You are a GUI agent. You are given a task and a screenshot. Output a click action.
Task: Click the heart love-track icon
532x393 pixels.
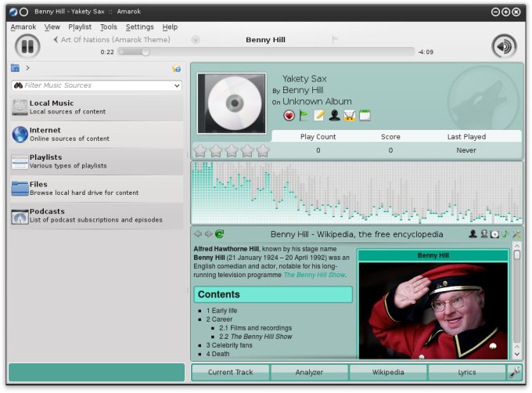[x=289, y=116]
